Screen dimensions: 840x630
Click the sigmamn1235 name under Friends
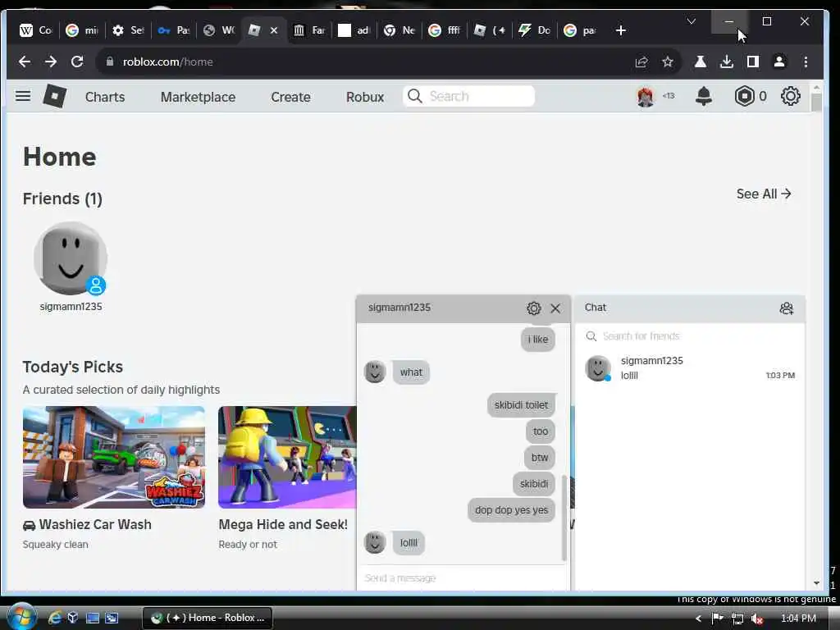point(71,307)
